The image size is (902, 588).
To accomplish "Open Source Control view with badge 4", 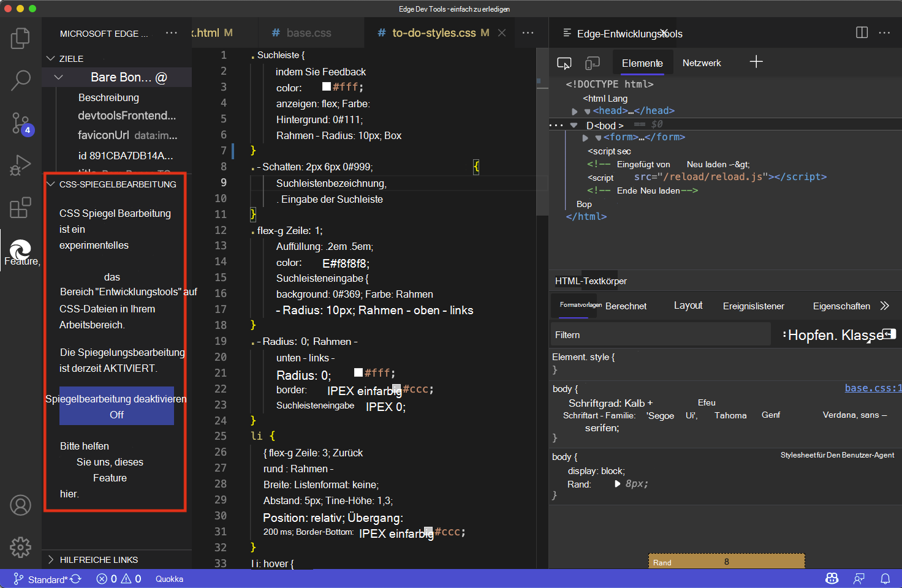I will pos(21,123).
